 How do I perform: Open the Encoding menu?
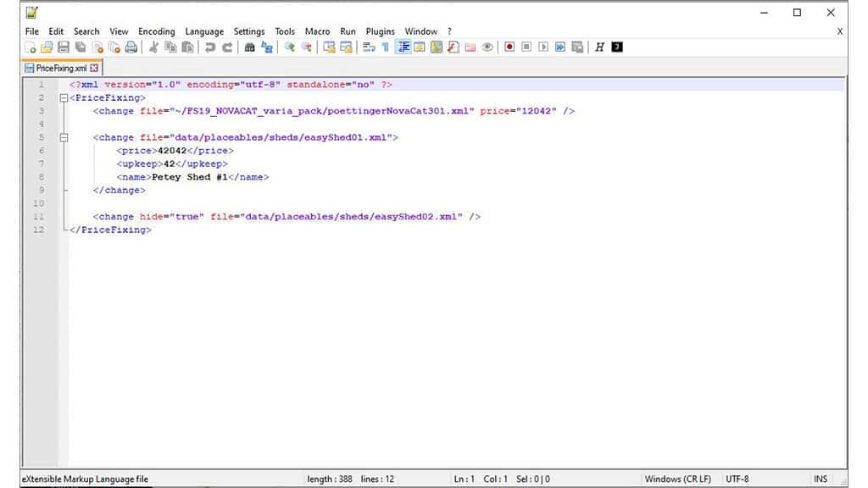(156, 31)
